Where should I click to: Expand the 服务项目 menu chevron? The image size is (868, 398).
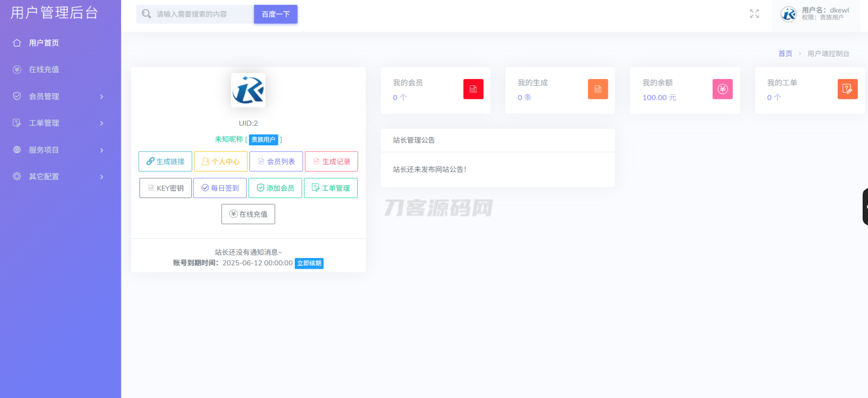click(101, 150)
